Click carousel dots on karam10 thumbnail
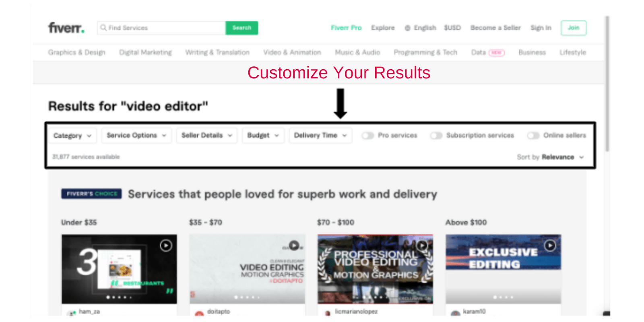Viewport: 644px width, 322px height. (x=503, y=297)
